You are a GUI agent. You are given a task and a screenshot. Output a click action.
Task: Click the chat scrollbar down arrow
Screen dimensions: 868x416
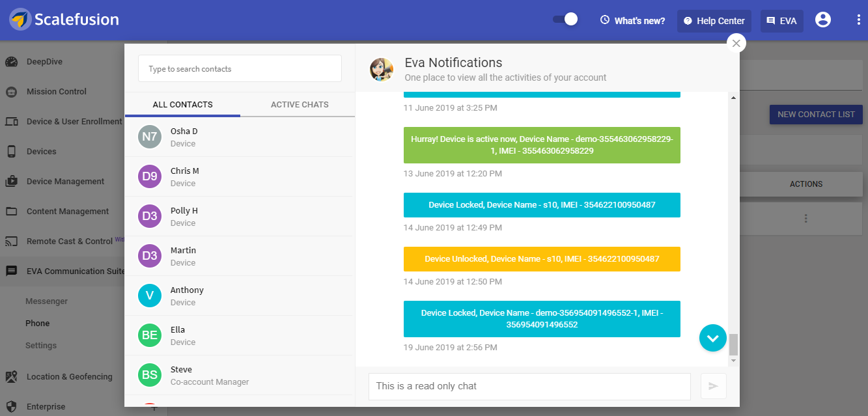[734, 360]
